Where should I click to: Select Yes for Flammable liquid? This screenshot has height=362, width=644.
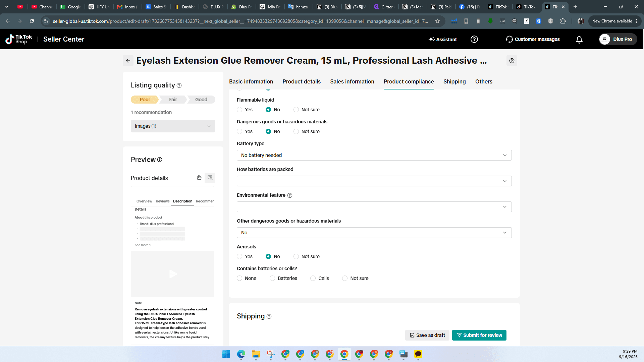click(x=239, y=110)
